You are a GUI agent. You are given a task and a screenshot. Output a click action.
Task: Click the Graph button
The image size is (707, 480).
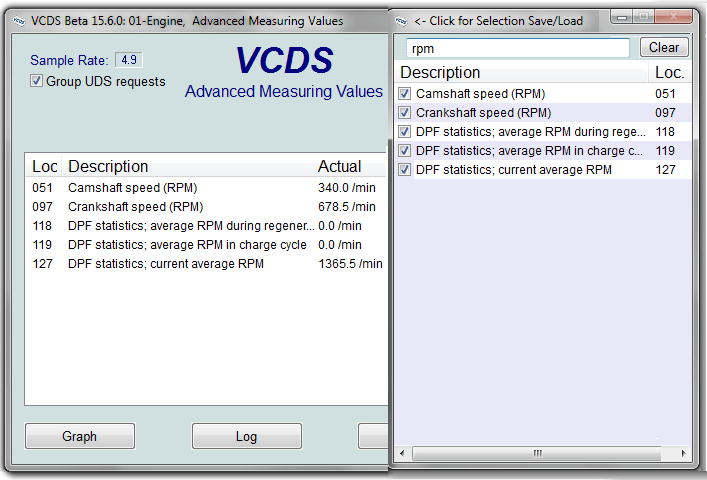(x=80, y=436)
